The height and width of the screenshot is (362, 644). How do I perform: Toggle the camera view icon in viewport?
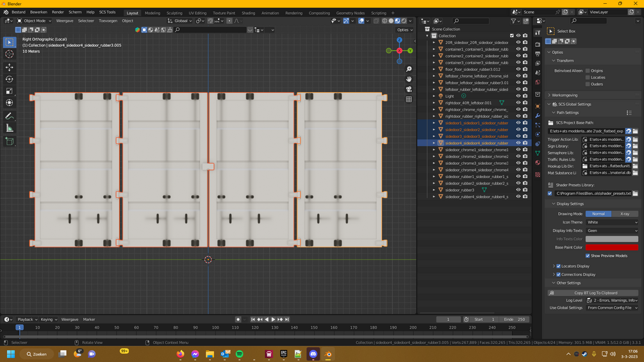[409, 89]
